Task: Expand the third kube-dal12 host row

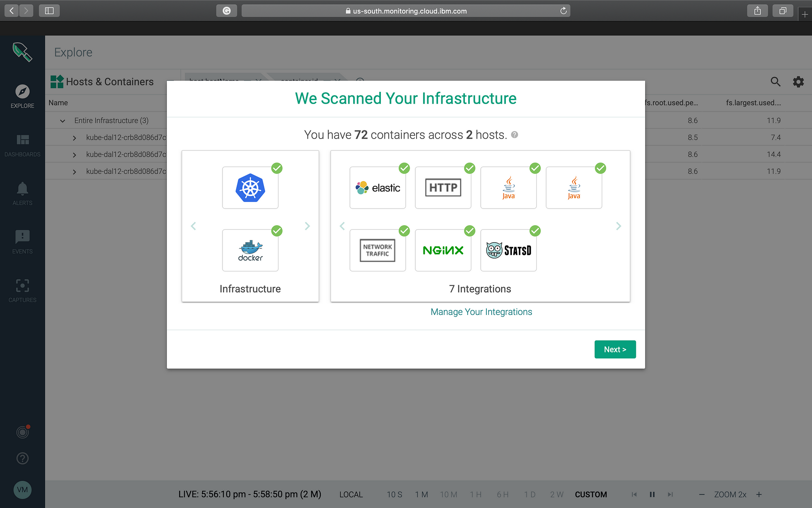Action: 74,172
